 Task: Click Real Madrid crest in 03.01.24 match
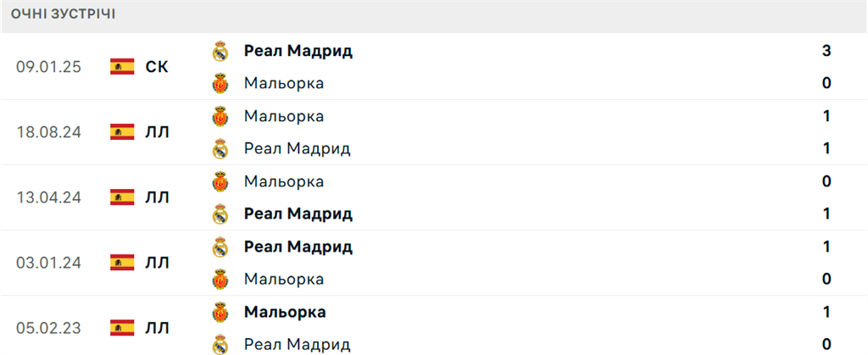click(220, 247)
